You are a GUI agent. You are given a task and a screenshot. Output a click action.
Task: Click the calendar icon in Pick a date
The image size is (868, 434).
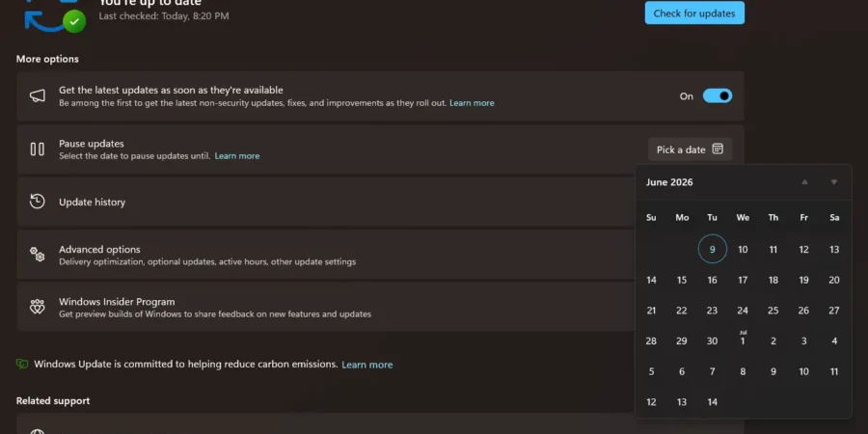coord(718,149)
